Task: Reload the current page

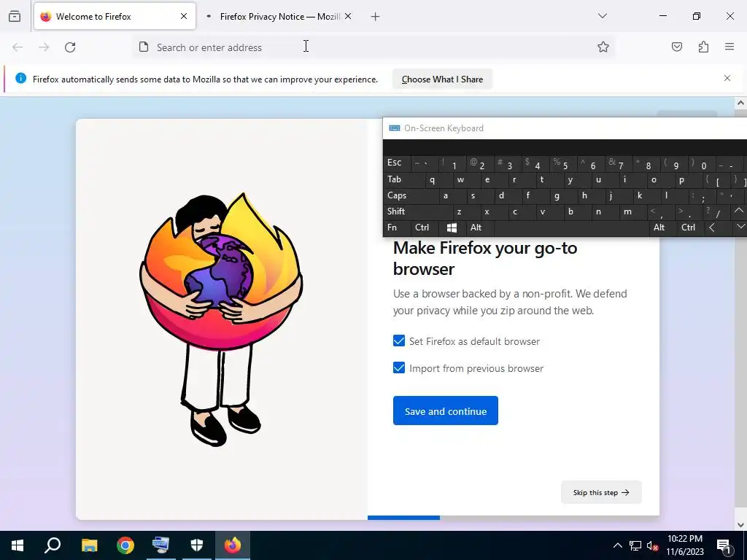Action: point(70,47)
